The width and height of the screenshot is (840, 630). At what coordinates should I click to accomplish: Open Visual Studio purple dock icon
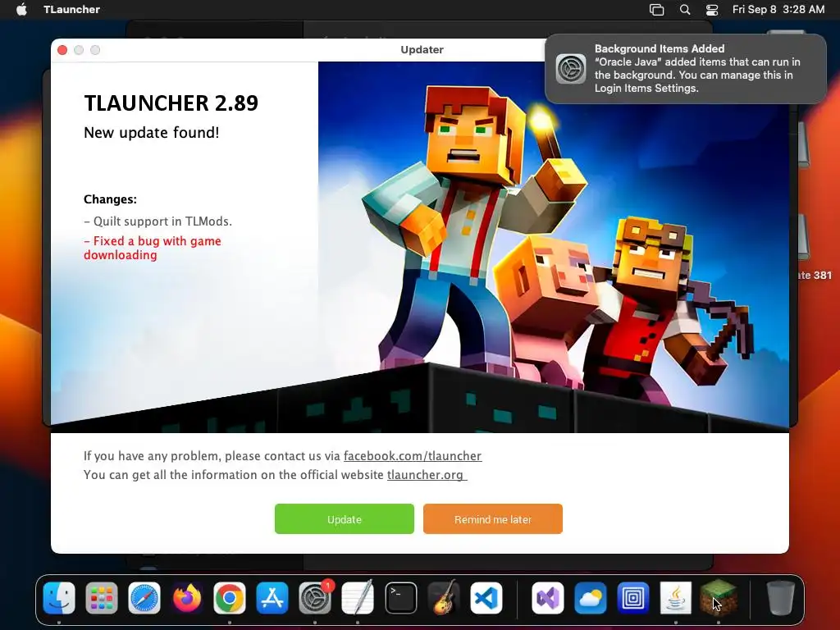pos(547,598)
